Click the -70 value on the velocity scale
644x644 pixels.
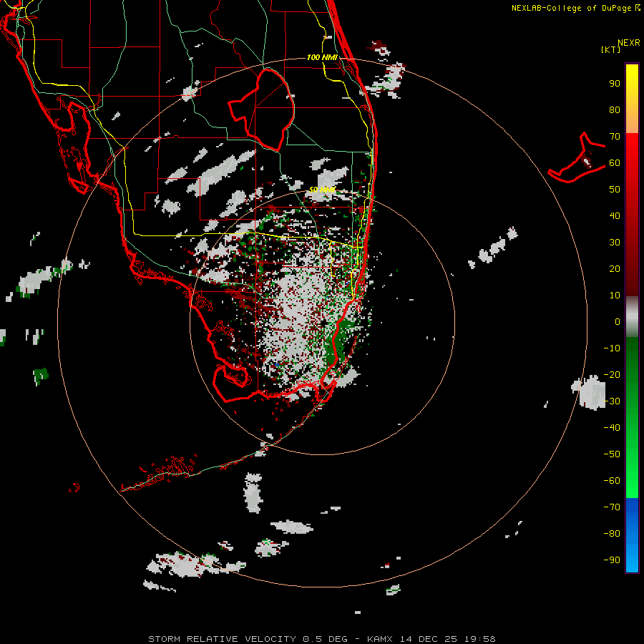point(612,507)
